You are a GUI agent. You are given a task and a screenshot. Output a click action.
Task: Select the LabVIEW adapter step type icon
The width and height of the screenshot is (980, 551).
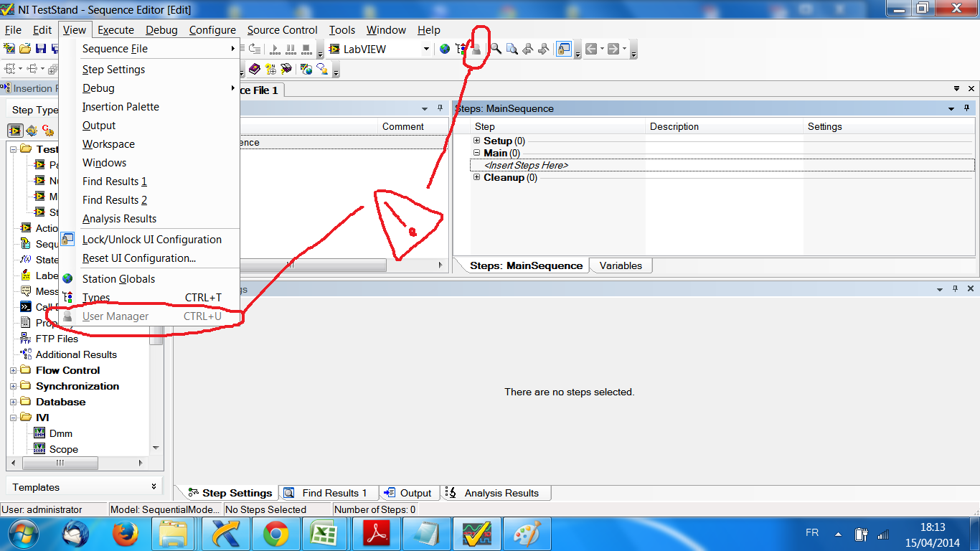pyautogui.click(x=15, y=131)
